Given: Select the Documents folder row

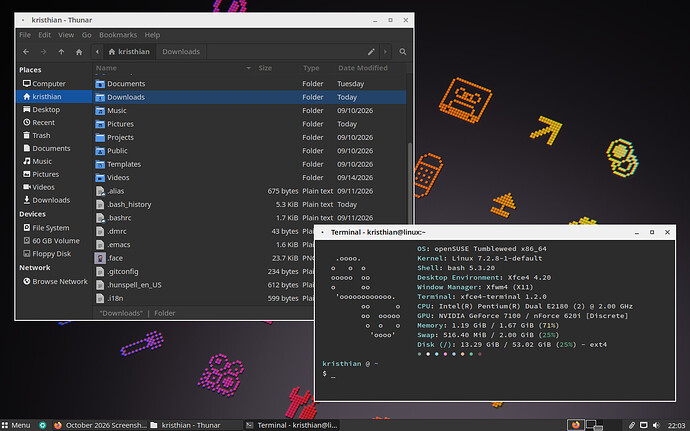Looking at the screenshot, I should 250,84.
